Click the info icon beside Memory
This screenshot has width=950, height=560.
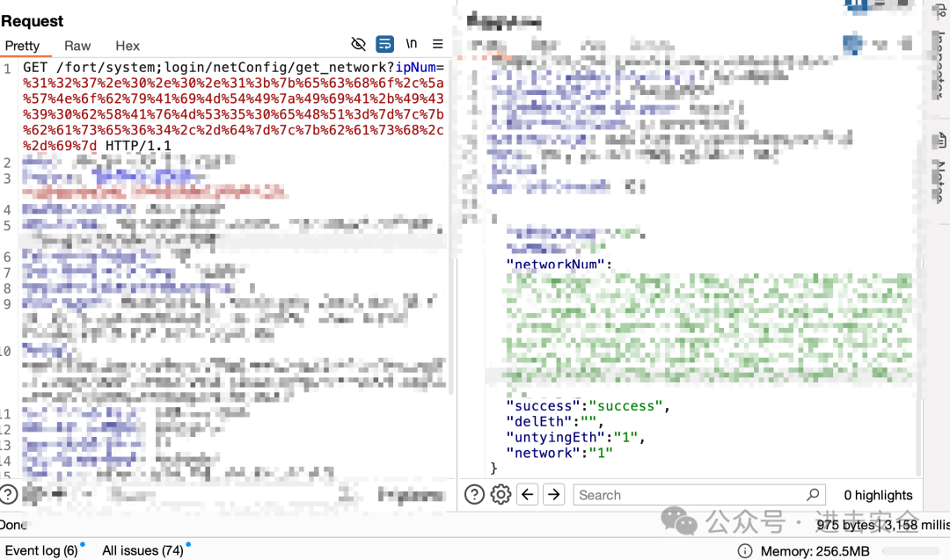point(745,550)
